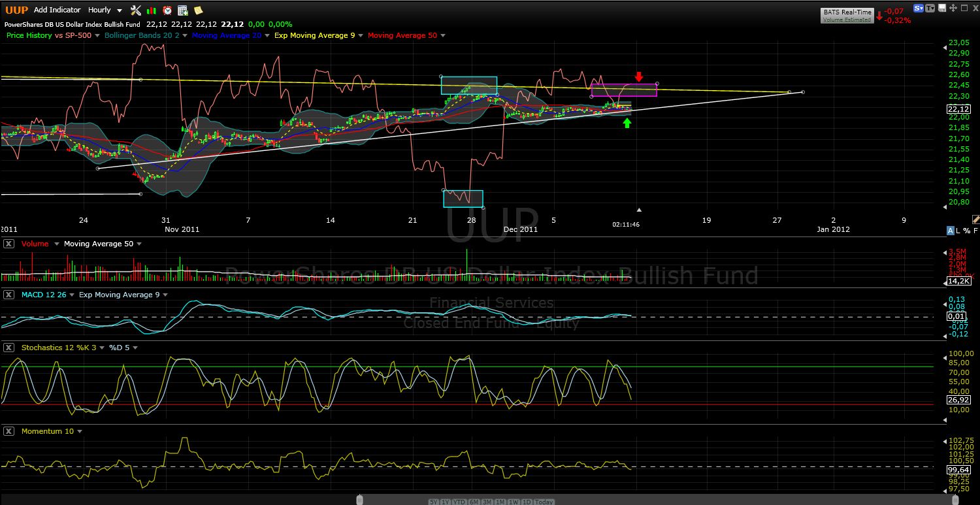Expand Exp Moving Average 9 options
Image resolution: width=980 pixels, height=505 pixels.
[361, 35]
